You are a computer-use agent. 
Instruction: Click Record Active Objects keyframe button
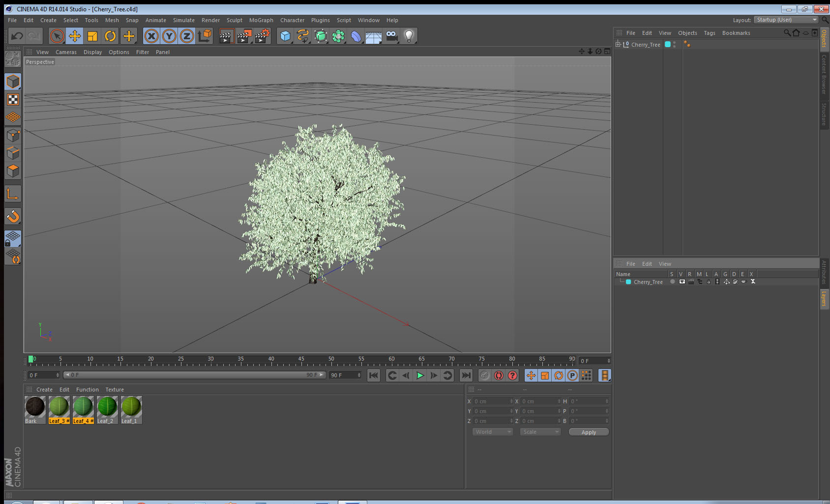(485, 375)
